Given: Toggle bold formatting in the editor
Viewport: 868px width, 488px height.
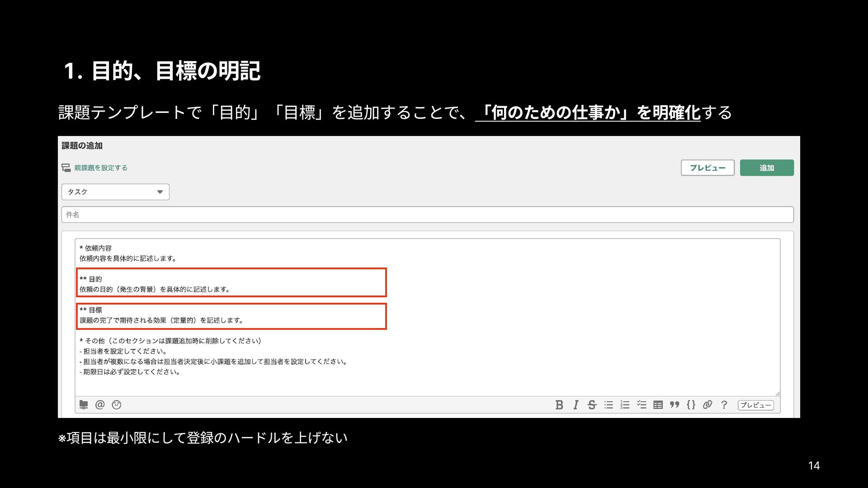Looking at the screenshot, I should click(559, 405).
